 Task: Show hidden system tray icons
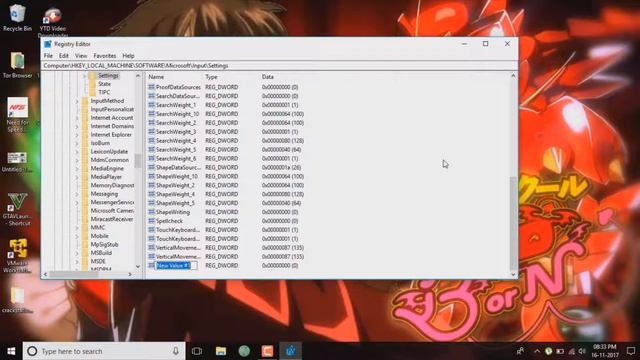coord(537,351)
